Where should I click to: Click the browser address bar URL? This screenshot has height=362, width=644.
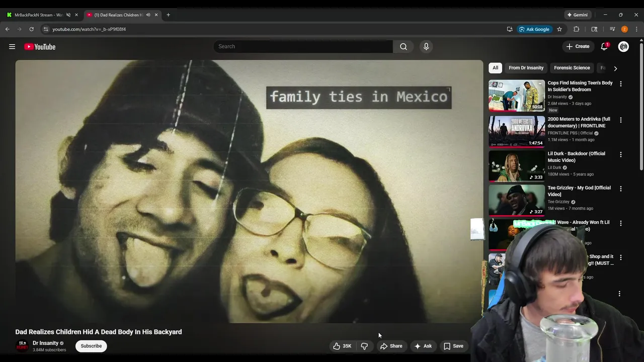(89, 29)
